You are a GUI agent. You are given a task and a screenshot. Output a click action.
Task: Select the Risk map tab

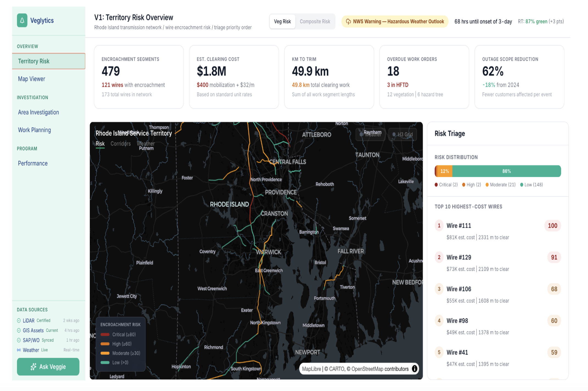[100, 144]
